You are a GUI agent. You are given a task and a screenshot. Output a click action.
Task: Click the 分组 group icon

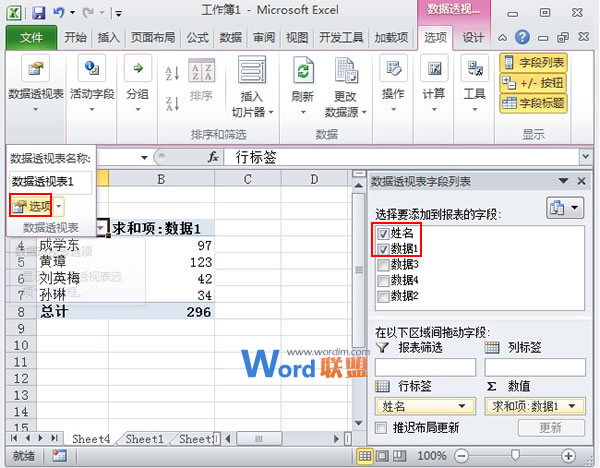(x=138, y=68)
